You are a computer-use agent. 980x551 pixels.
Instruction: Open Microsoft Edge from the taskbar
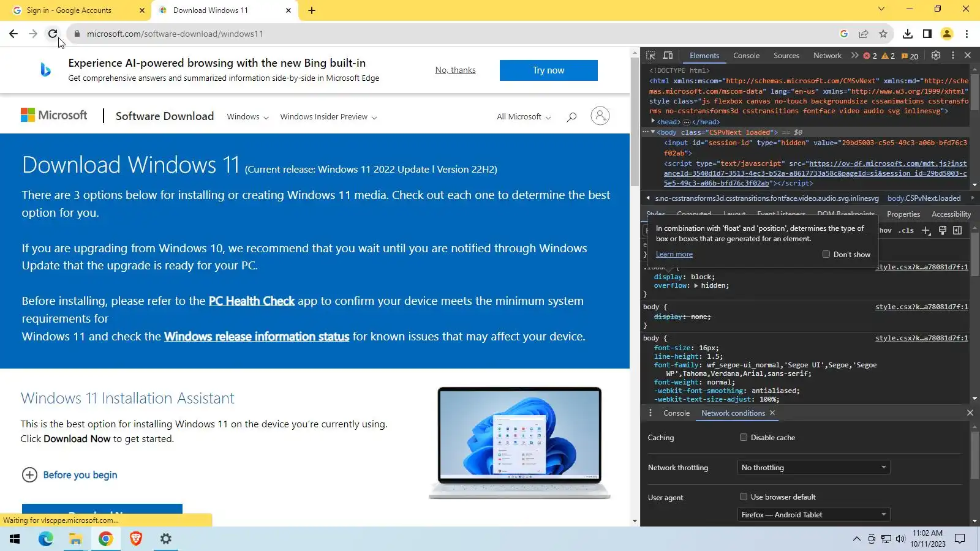pyautogui.click(x=46, y=539)
